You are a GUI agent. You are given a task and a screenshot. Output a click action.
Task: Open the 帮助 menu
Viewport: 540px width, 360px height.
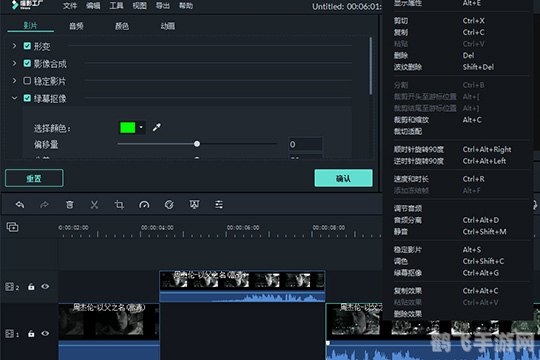[186, 6]
